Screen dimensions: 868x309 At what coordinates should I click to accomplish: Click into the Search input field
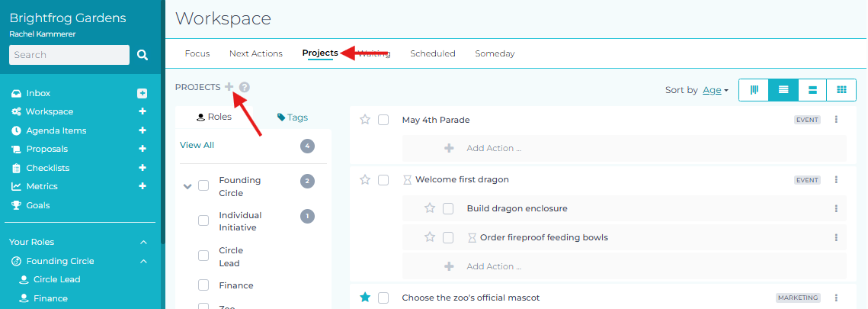tap(69, 55)
